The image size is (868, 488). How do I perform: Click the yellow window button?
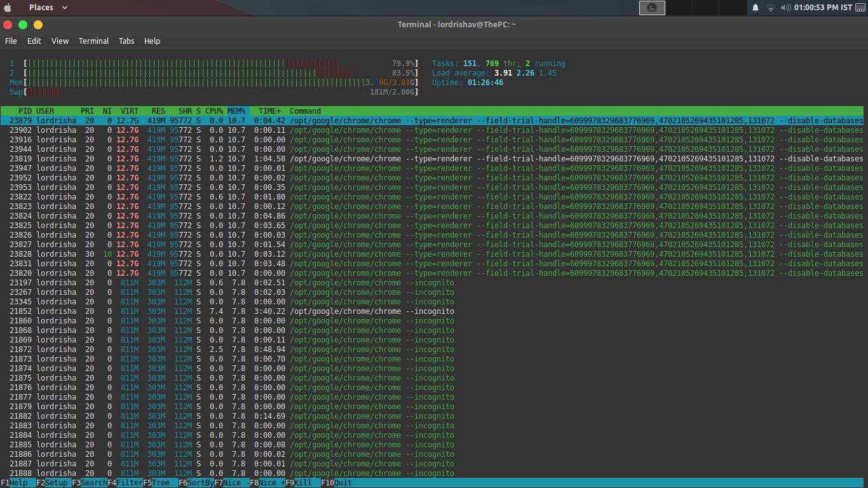38,25
